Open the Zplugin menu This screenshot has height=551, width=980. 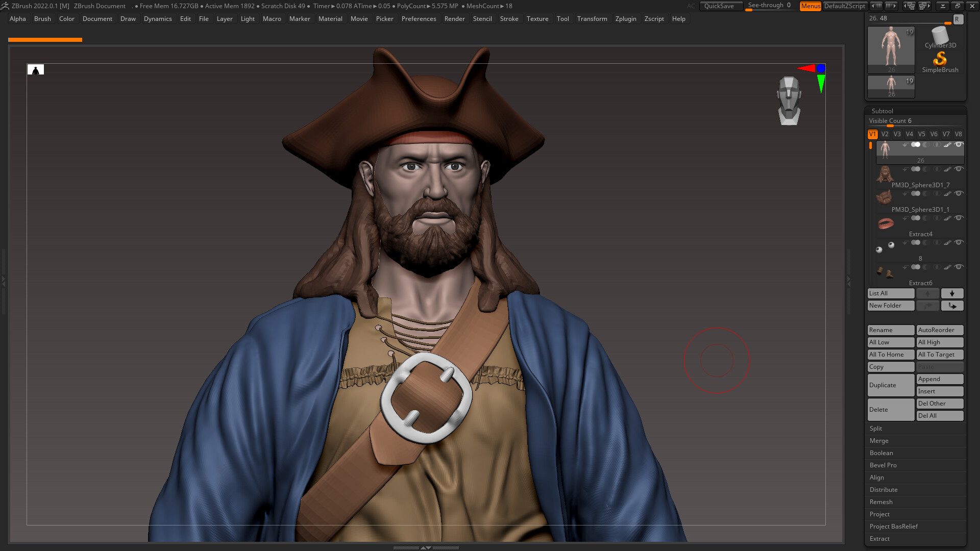[x=626, y=19]
